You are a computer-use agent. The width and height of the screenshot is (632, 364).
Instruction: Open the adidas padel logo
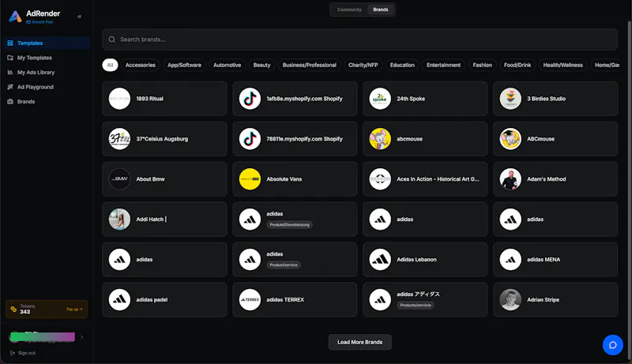pos(119,299)
